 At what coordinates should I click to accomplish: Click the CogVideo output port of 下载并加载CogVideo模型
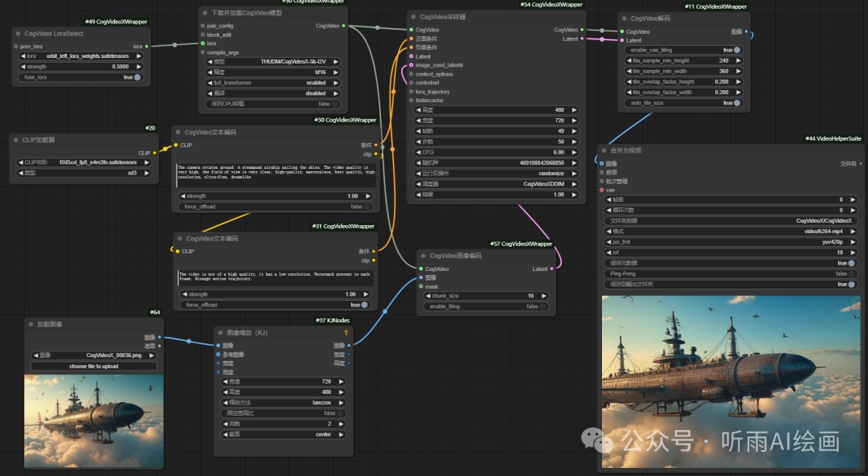344,26
